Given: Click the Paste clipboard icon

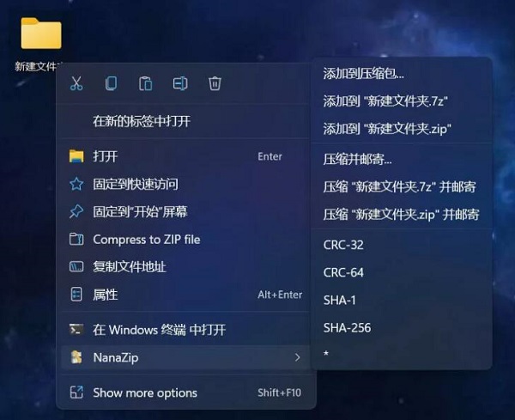Looking at the screenshot, I should pos(145,83).
